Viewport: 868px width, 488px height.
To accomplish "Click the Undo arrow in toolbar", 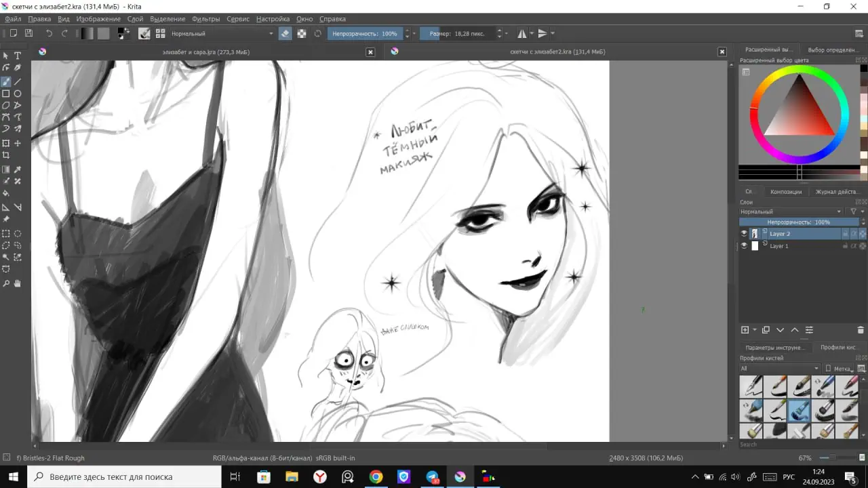I will click(49, 33).
